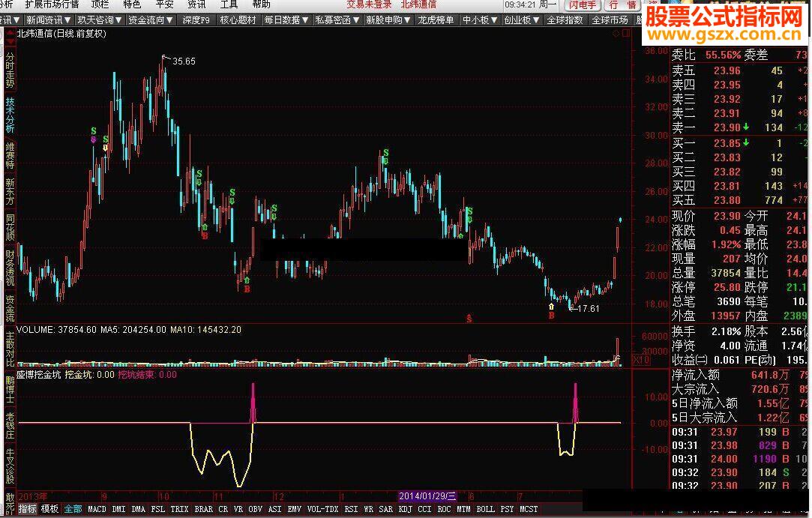
Task: Open the 鹏博士 side tab
Action: point(10,388)
